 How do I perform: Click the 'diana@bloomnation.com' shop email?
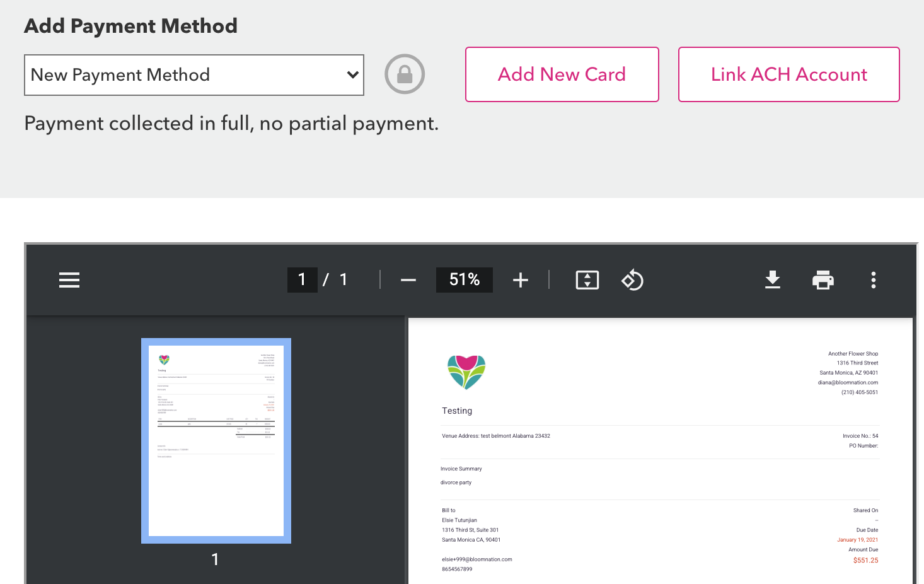pyautogui.click(x=848, y=382)
